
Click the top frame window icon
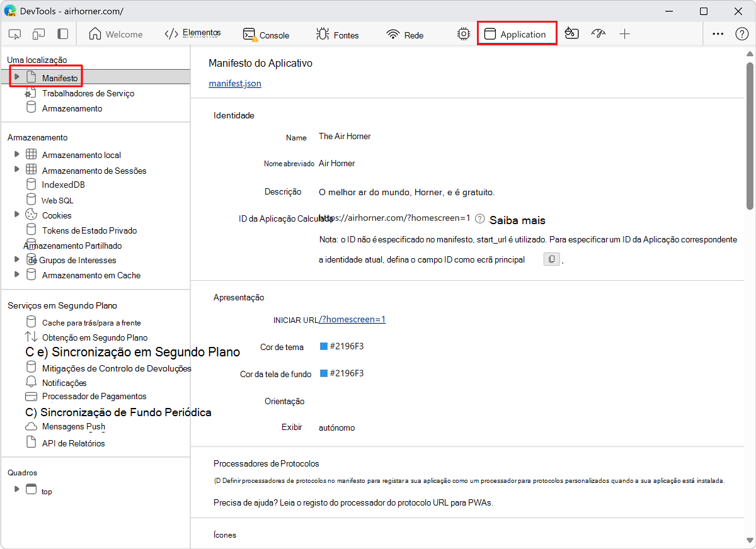point(30,489)
